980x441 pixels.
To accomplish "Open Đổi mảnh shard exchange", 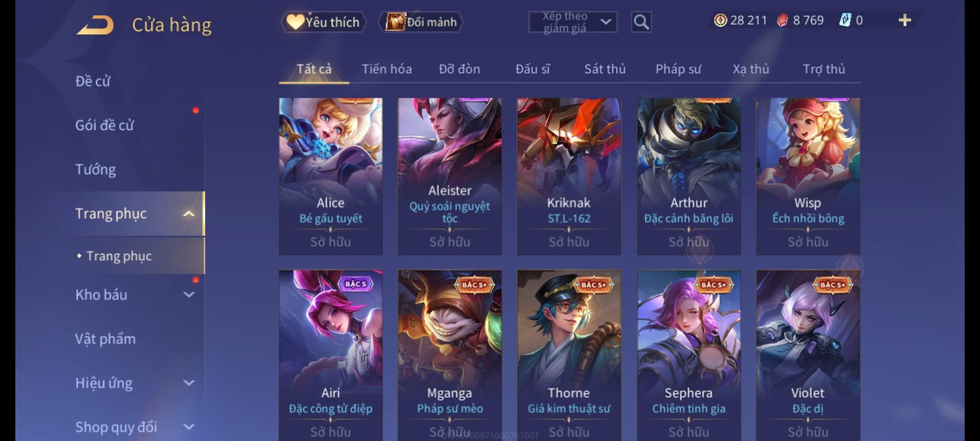I will 421,22.
